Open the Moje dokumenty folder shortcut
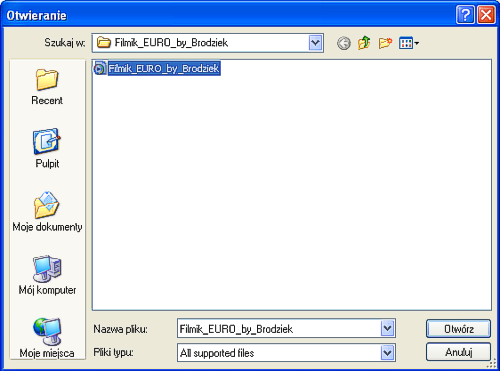Screen dimensions: 500x371 click(47, 212)
